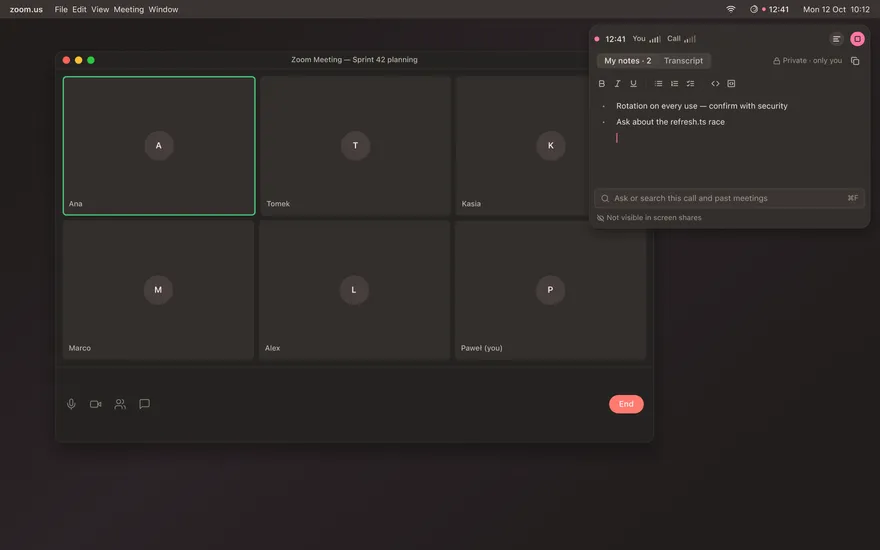The image size is (880, 550).
Task: Apply underline formatting in notes
Action: (633, 84)
